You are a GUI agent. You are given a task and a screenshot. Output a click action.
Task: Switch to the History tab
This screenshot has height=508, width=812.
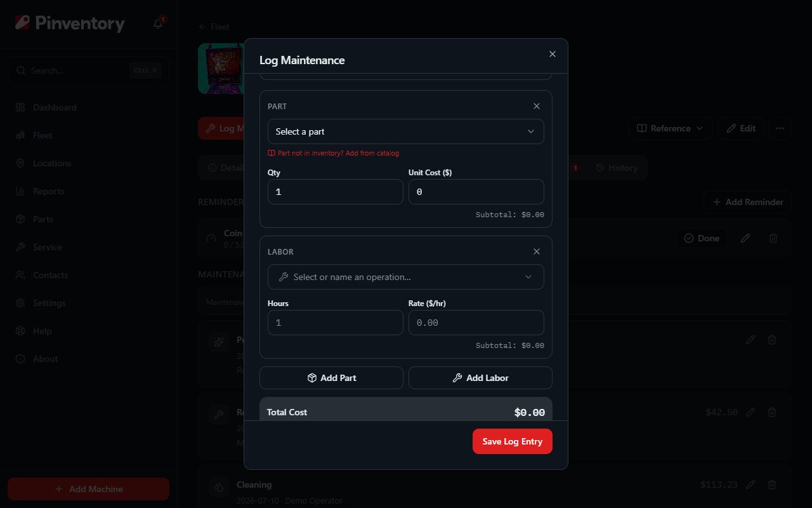click(x=617, y=168)
